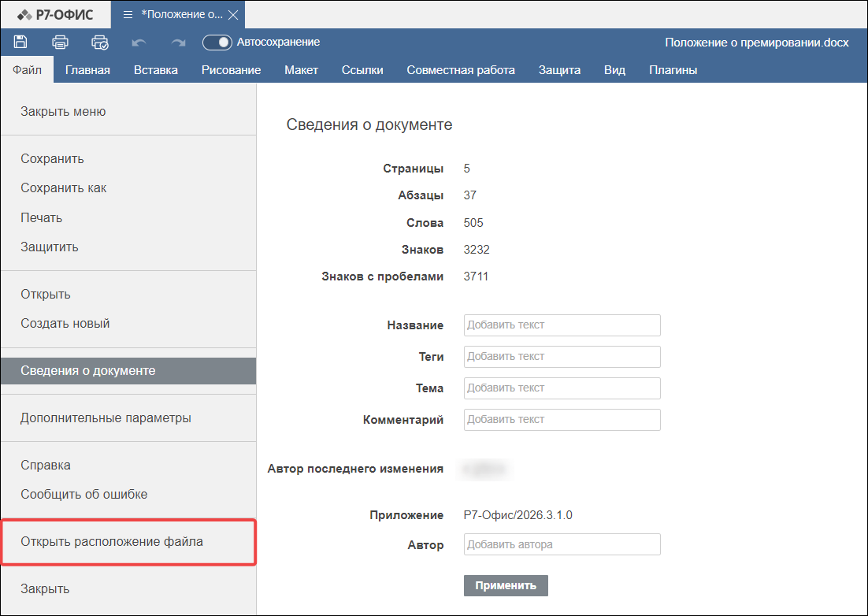The height and width of the screenshot is (616, 868).
Task: Go to the Макет tab
Action: pos(301,70)
